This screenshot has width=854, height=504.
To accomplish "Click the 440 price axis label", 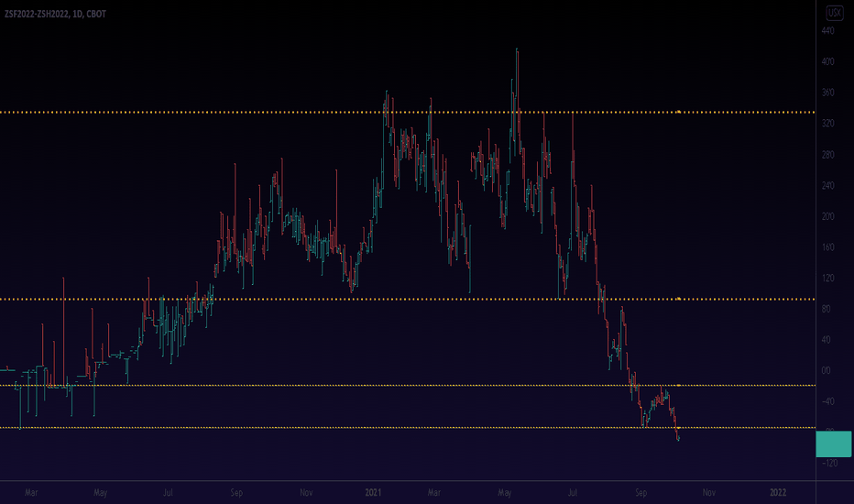I will [827, 31].
